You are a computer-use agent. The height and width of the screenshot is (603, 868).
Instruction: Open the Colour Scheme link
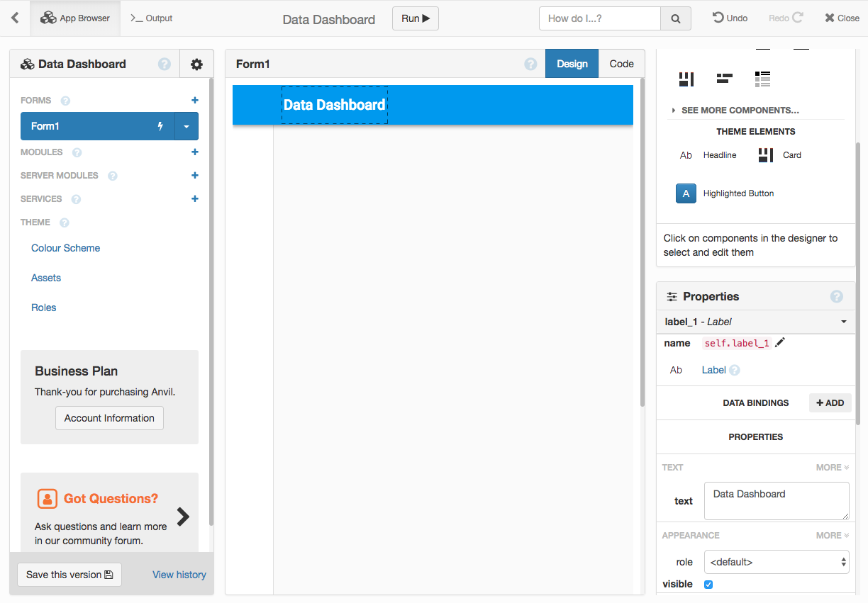pos(65,248)
